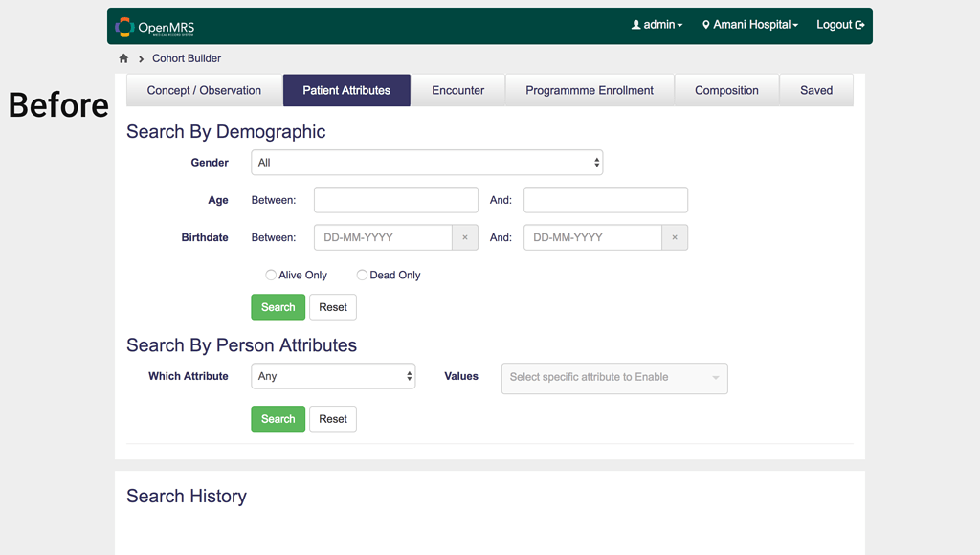Click the demographic Search button
The image size is (980, 555).
pyautogui.click(x=278, y=306)
